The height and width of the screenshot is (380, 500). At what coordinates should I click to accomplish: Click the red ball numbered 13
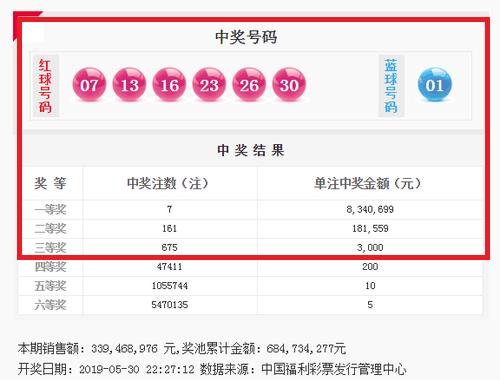coord(129,84)
